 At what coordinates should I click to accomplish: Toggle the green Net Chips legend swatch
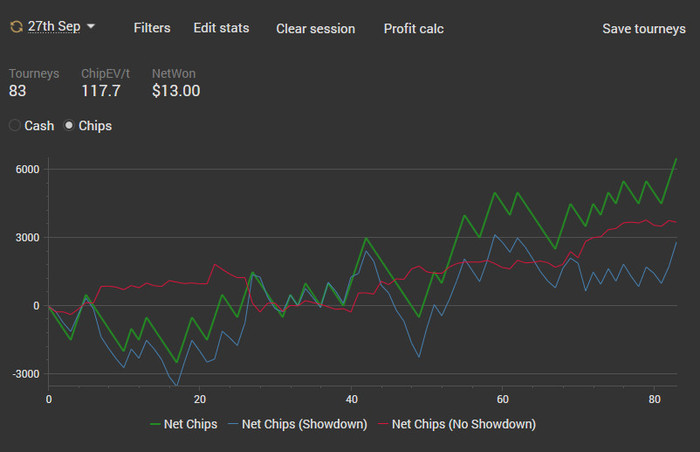coord(155,424)
